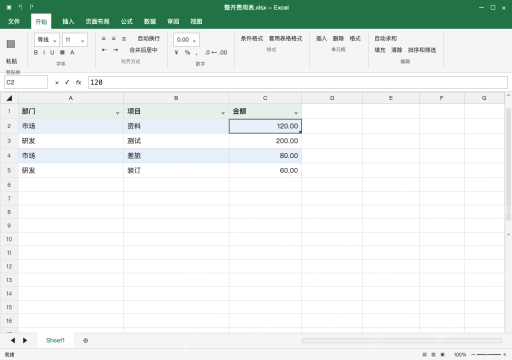The height and width of the screenshot is (360, 512).
Task: Click Clear (清除) in editing group
Action: click(396, 50)
